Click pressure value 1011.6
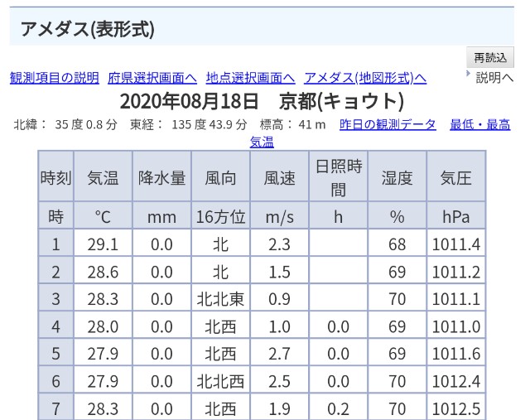The width and height of the screenshot is (530, 420). click(456, 354)
